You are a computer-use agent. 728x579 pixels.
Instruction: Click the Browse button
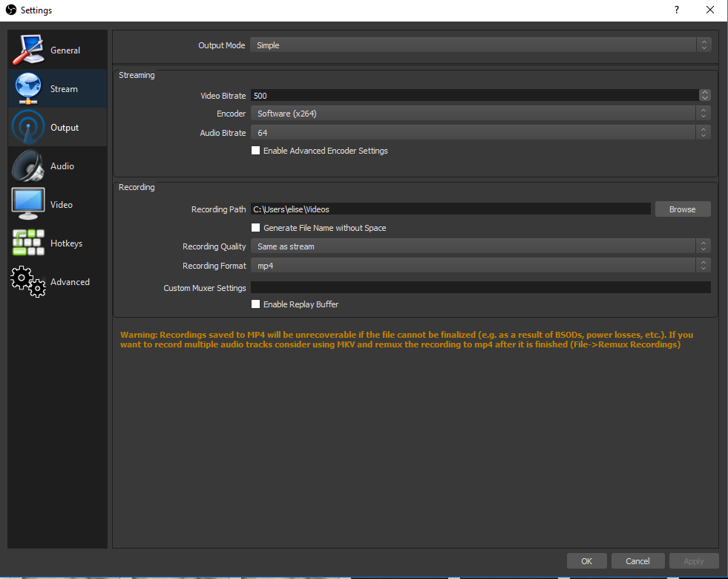pos(683,209)
